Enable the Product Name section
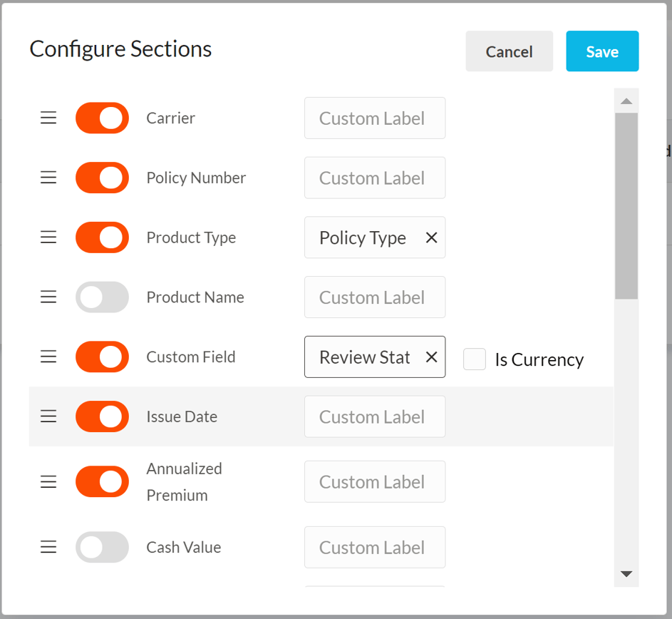 (x=102, y=297)
